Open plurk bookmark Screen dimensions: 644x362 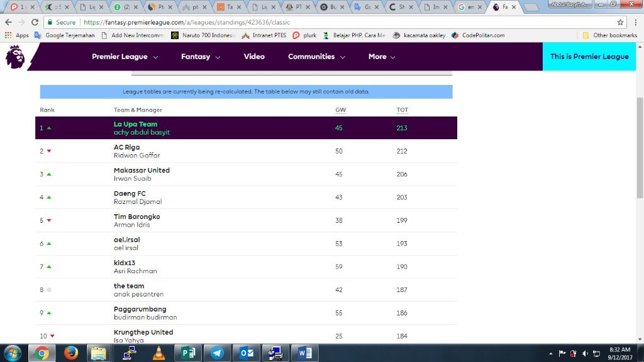(304, 35)
